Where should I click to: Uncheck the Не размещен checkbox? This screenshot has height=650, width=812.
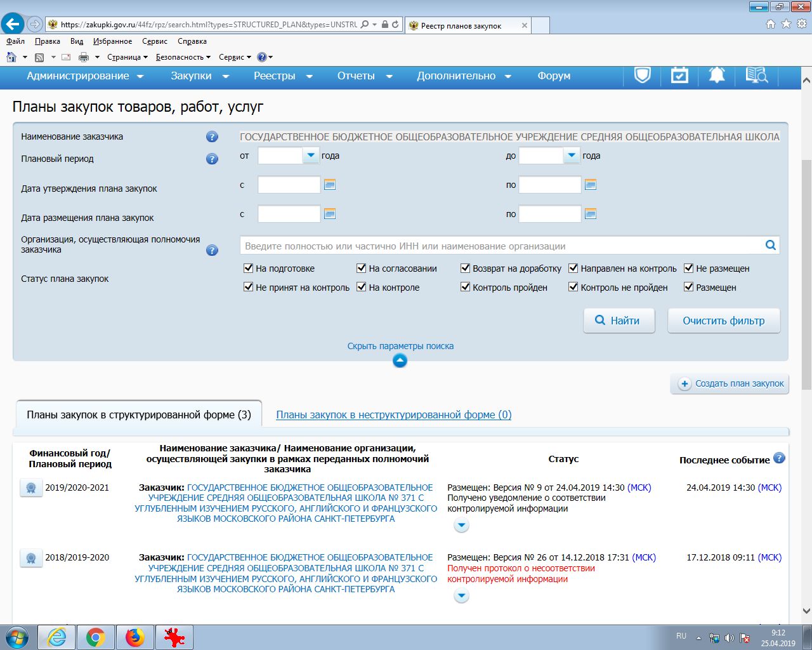tap(689, 268)
